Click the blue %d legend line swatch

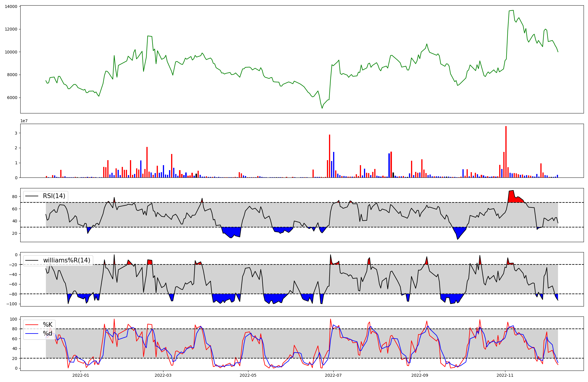tap(32, 334)
